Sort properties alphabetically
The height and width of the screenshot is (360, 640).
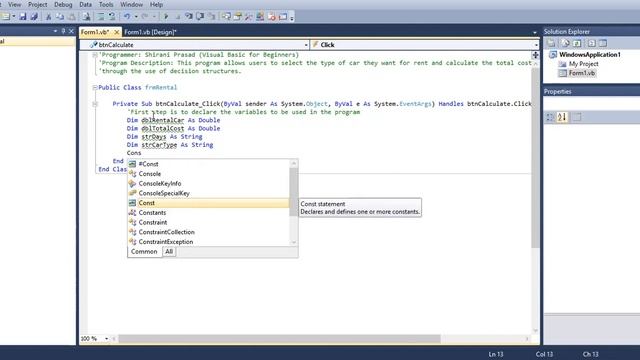point(562,117)
